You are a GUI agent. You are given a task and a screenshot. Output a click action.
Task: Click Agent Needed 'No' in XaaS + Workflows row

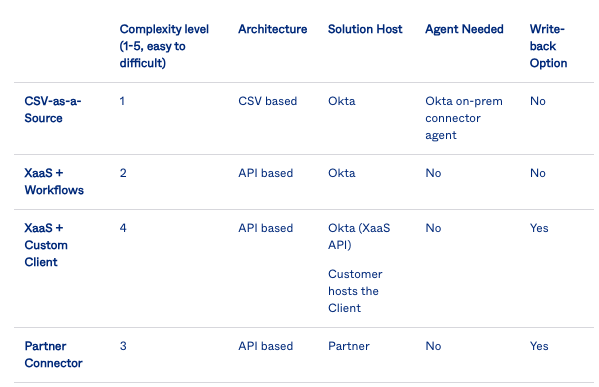tap(433, 173)
